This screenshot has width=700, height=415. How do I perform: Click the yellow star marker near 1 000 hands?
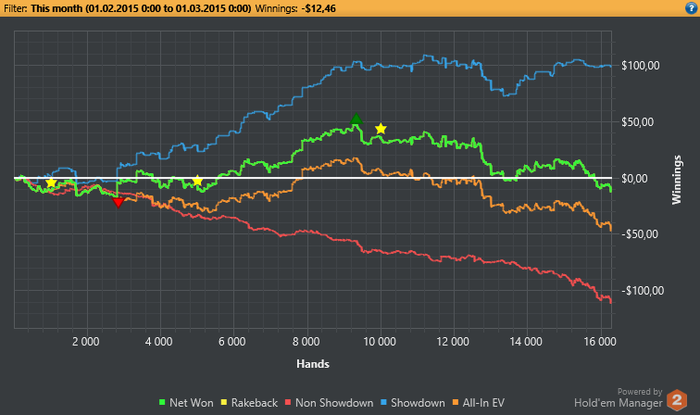click(x=51, y=183)
